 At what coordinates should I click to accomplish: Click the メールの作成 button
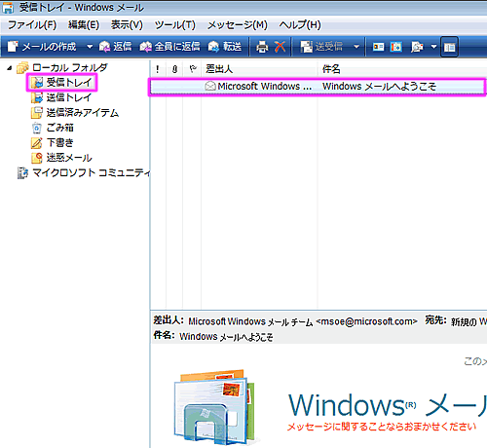[x=42, y=47]
